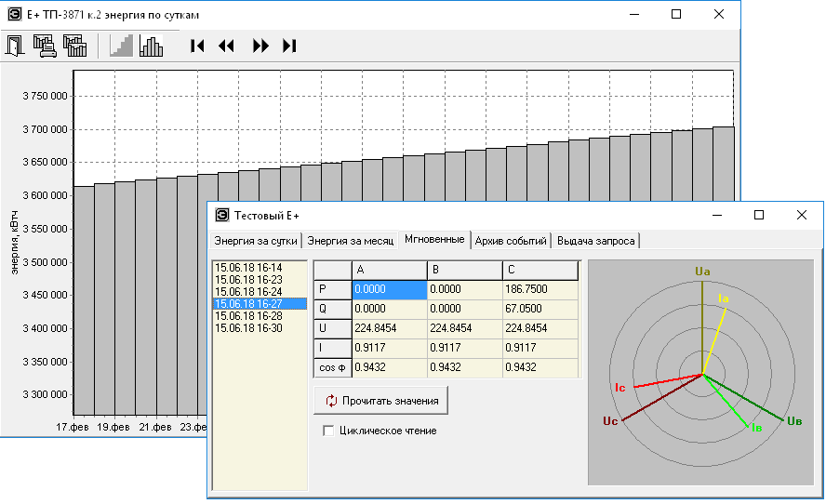Switch to the Энергия за месяц tab
The image size is (826, 504).
pos(351,241)
